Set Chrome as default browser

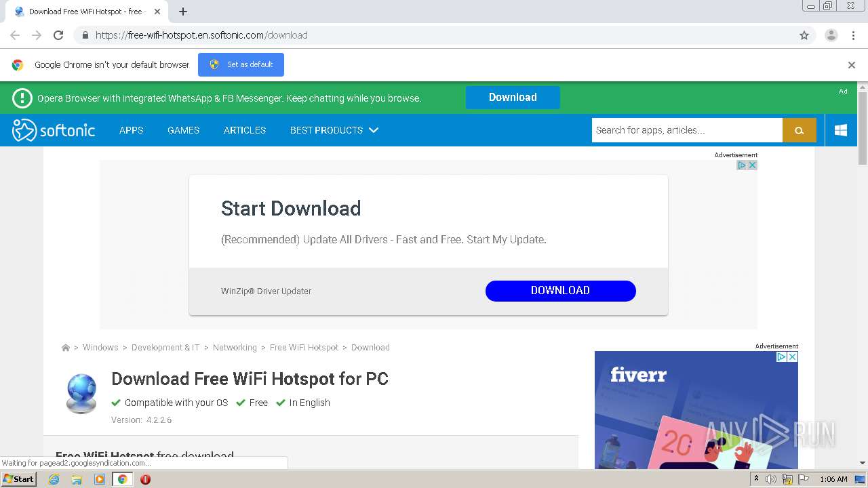tap(241, 64)
